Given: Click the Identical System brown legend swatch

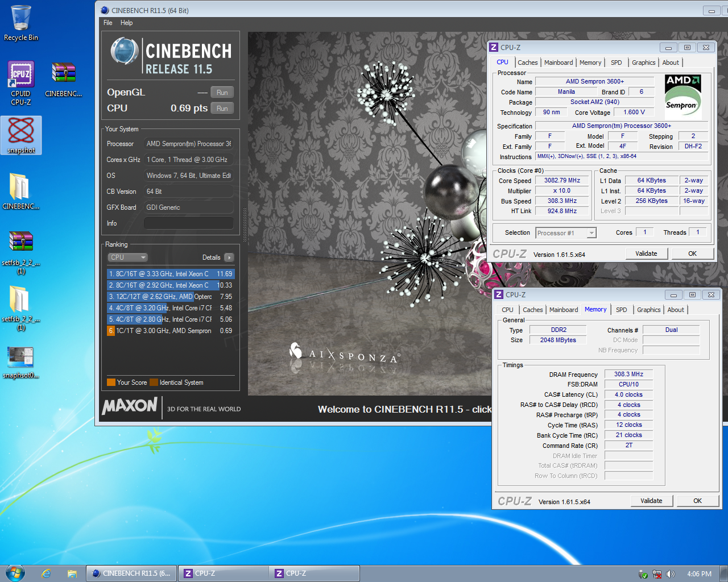Looking at the screenshot, I should click(154, 383).
